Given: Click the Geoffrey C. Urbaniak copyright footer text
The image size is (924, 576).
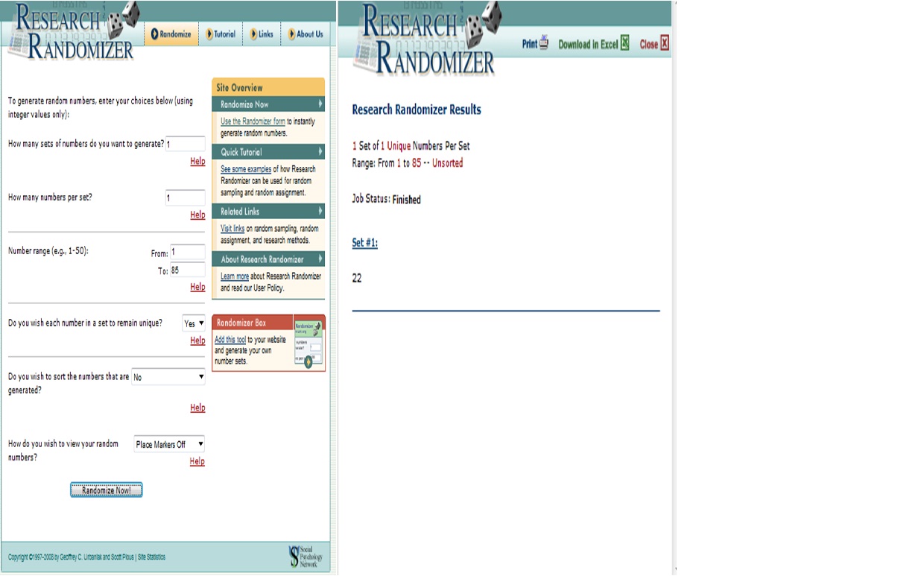Looking at the screenshot, I should pos(72,557).
